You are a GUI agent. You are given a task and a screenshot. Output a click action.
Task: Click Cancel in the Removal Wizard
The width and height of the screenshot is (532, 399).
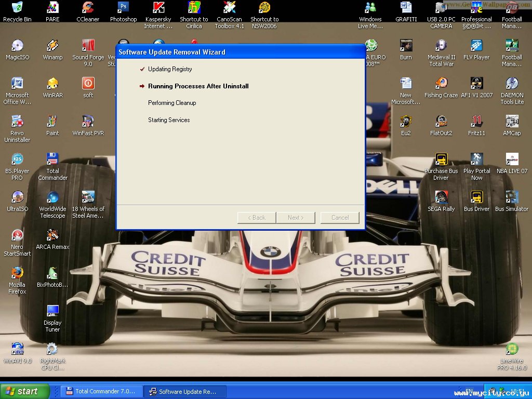(x=340, y=218)
